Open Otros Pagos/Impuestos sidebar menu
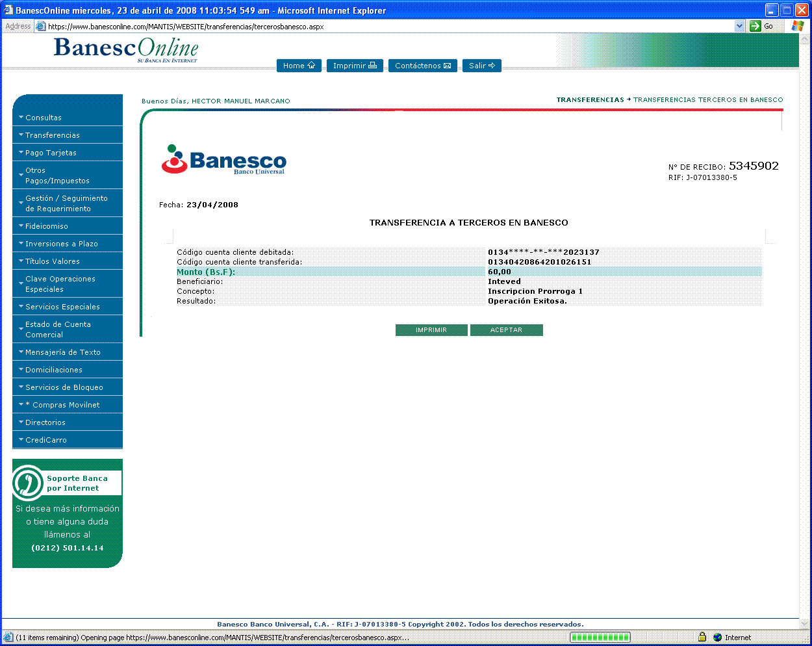This screenshot has width=812, height=646. pos(68,175)
